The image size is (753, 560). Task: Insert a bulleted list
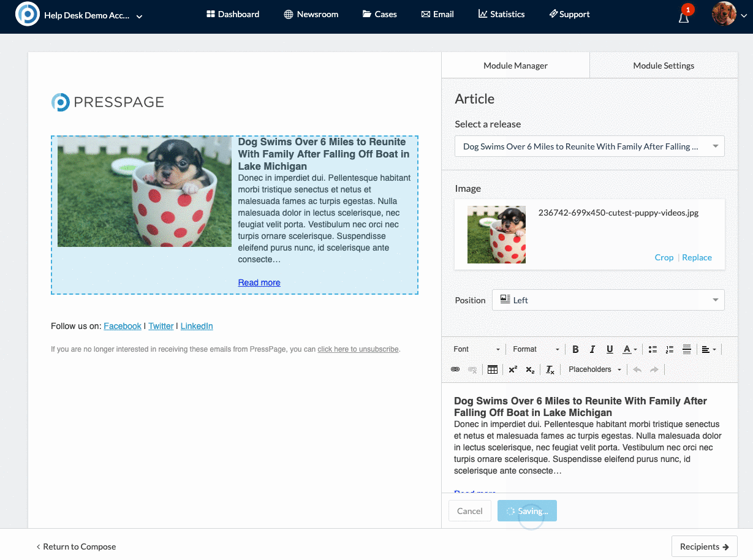[653, 349]
